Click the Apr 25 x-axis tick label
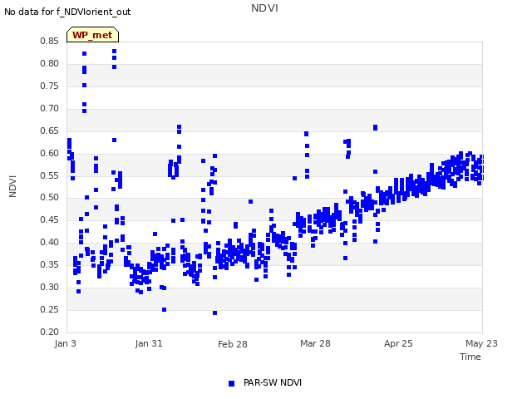The image size is (532, 399). [398, 343]
